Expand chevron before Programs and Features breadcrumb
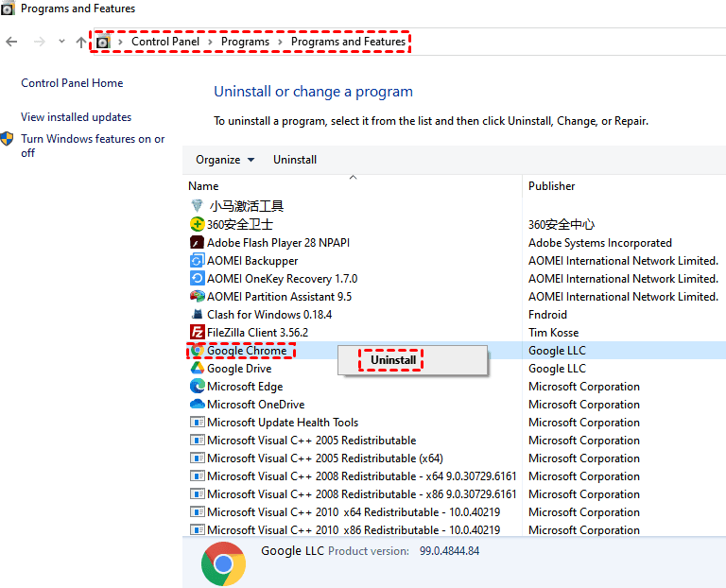The height and width of the screenshot is (588, 726). point(280,43)
